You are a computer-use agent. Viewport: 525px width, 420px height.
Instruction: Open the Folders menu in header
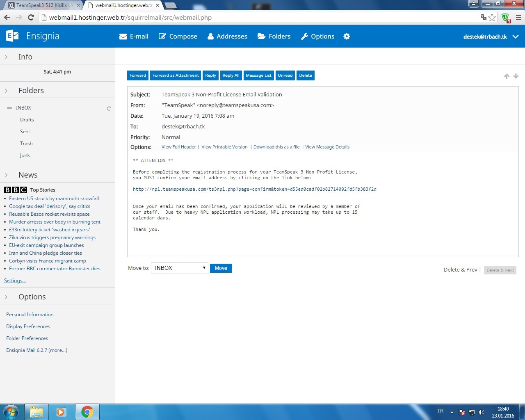(274, 37)
